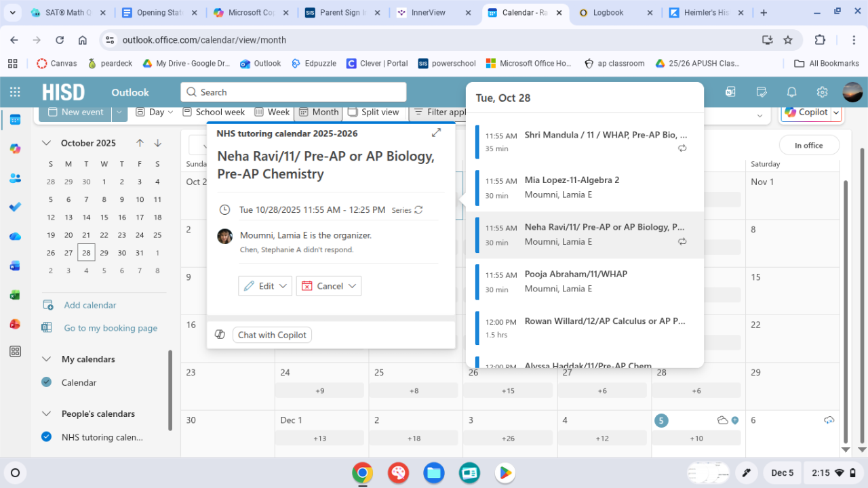Show the +26 more events on December 3
This screenshot has height=488, width=868.
coord(507,439)
